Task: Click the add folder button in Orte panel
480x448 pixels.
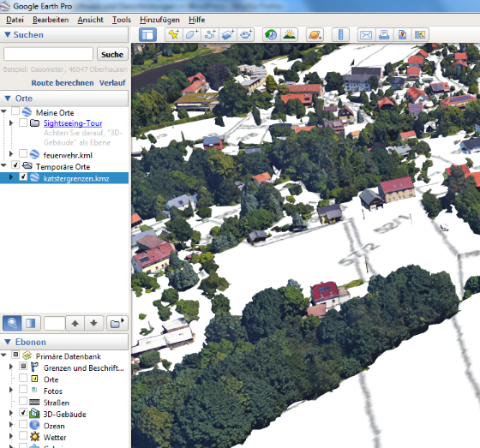Action: [x=117, y=323]
